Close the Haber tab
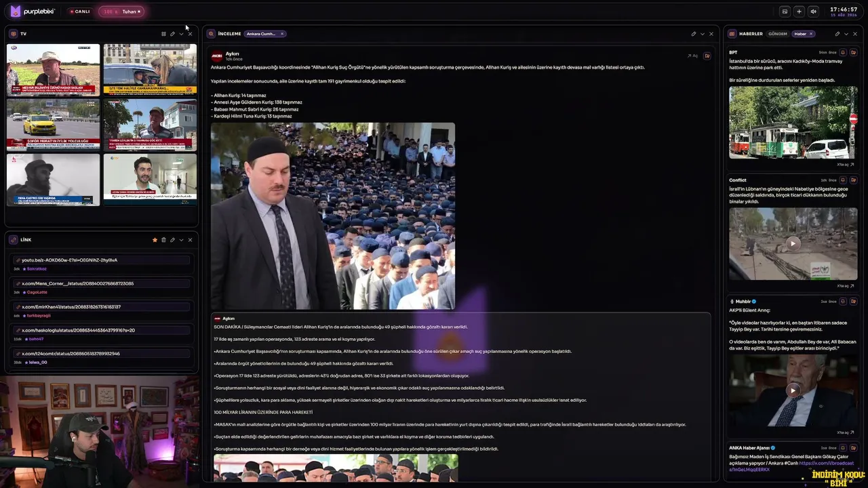Viewport: 868px width, 488px height. [x=811, y=34]
